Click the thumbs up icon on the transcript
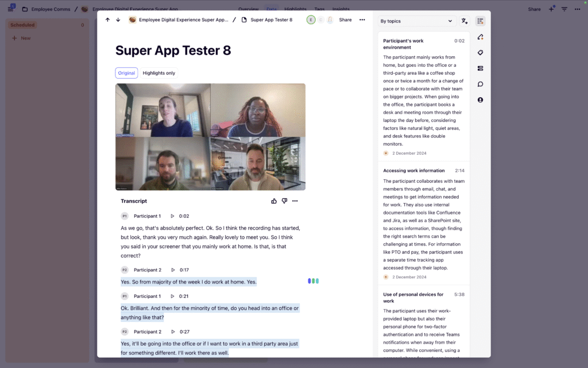Screen dimensions: 588x368 tap(274, 201)
